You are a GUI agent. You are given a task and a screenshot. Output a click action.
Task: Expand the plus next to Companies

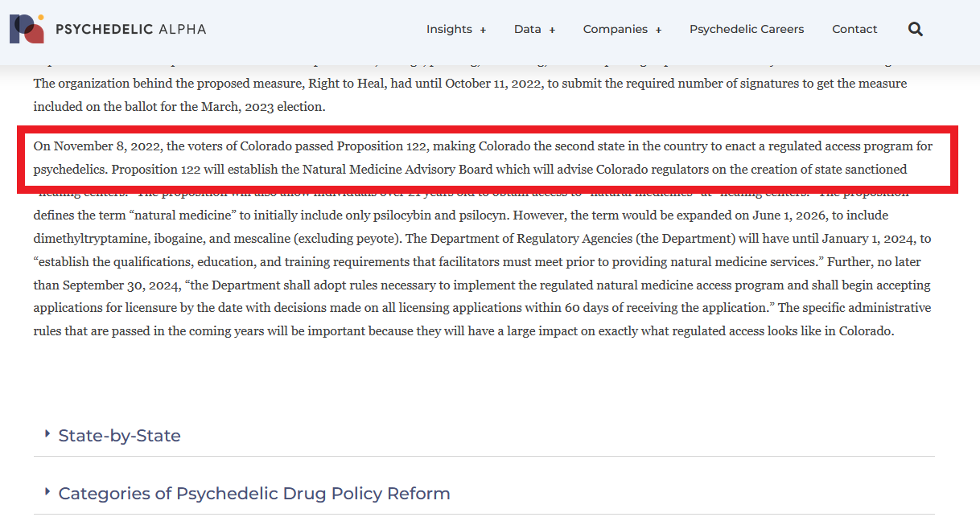[x=658, y=30]
